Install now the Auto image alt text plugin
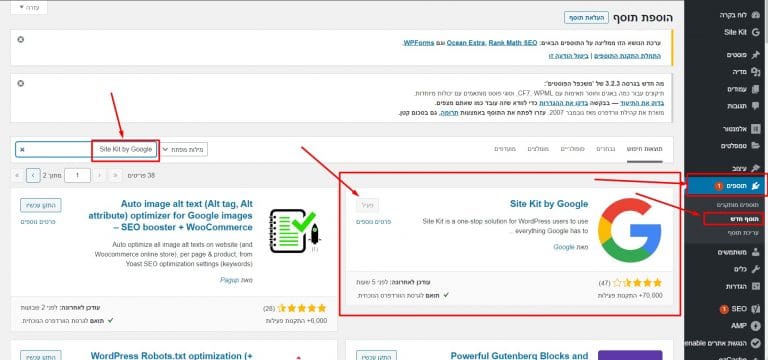Image resolution: width=768 pixels, height=360 pixels. [x=41, y=205]
